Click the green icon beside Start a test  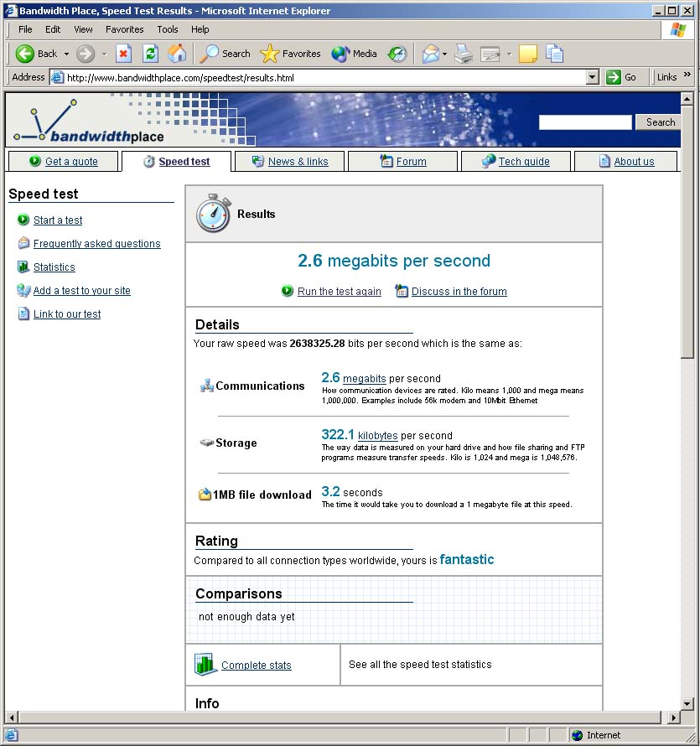click(23, 220)
